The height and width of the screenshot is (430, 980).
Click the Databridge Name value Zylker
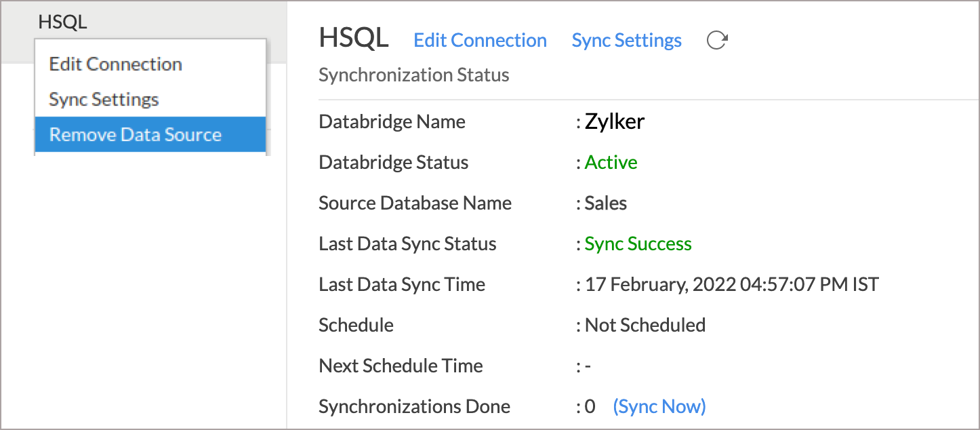pyautogui.click(x=614, y=121)
